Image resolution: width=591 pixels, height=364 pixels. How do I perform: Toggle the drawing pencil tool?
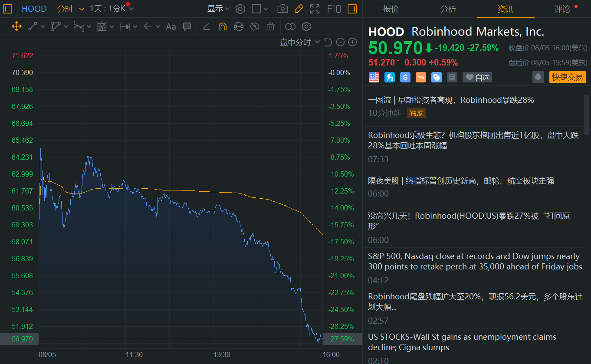(299, 9)
